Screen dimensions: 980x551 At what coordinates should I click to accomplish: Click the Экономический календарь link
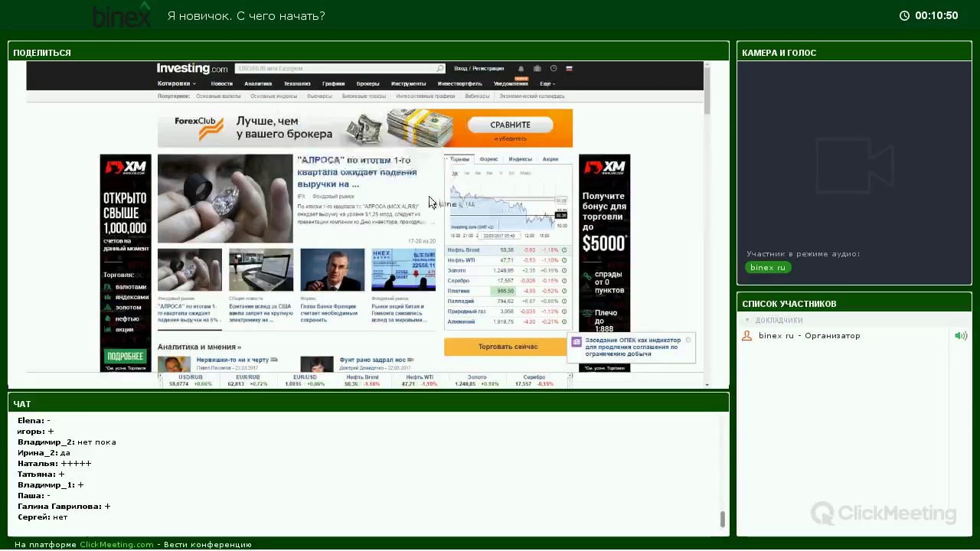532,96
